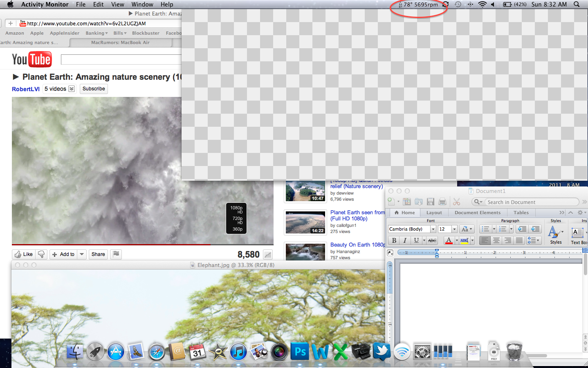The height and width of the screenshot is (368, 588).
Task: Click the Cut scissors icon in Word
Action: 457,202
